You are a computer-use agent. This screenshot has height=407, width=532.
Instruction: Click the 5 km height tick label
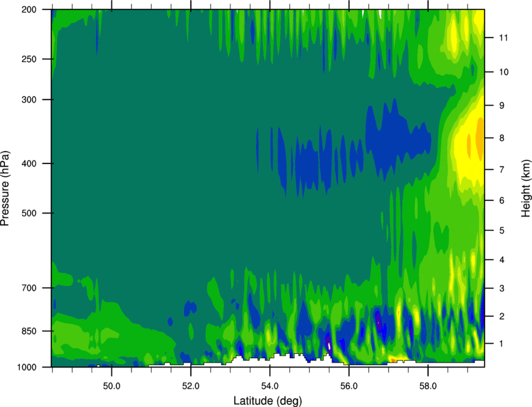(x=502, y=231)
